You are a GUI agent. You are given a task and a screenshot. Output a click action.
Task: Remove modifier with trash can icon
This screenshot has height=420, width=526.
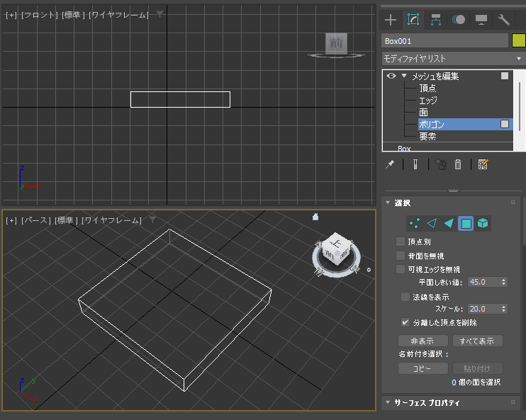(x=458, y=164)
